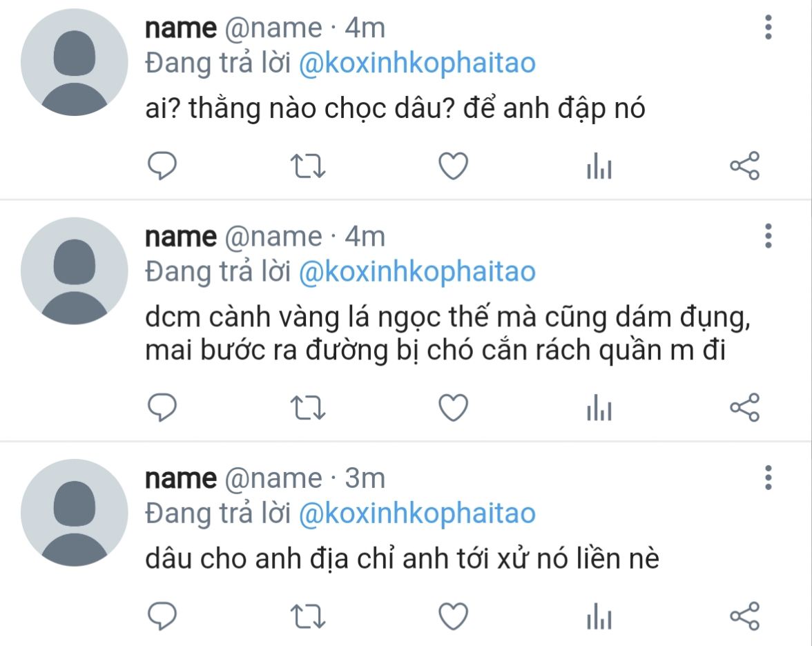View analytics for the first tweet
Screen dimensions: 812x646
click(x=599, y=166)
